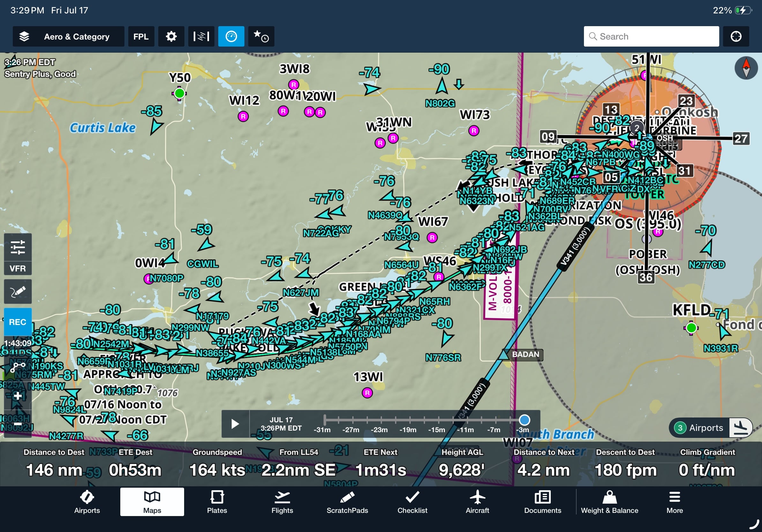Tap traffic target N776SR
Viewport: 762px width, 532px height.
[x=447, y=339]
